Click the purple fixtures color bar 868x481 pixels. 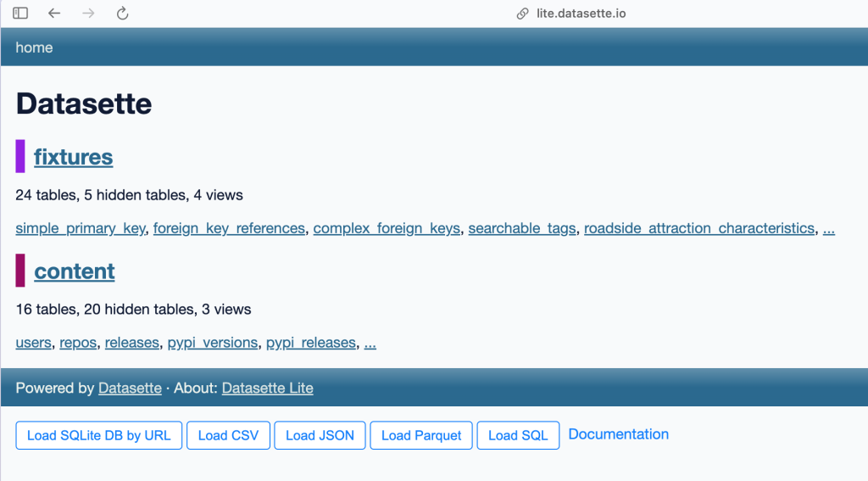pos(20,156)
